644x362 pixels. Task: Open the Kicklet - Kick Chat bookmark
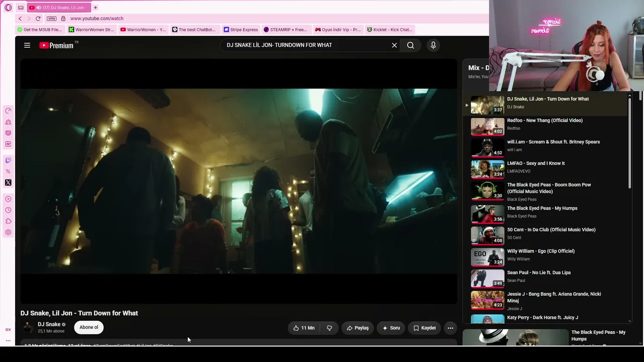tap(389, 30)
